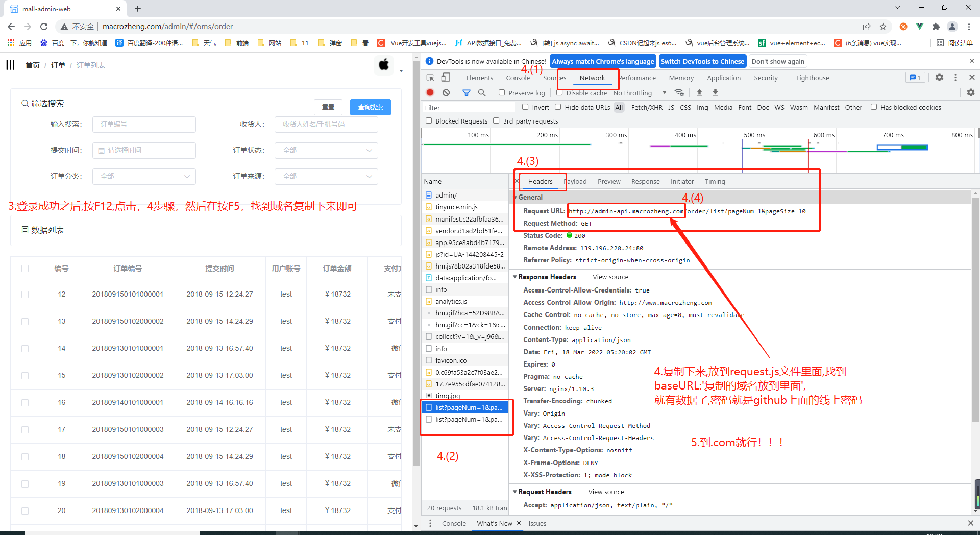The image size is (980, 535).
Task: Dismiss the DevTools language notification bar
Action: tap(972, 61)
